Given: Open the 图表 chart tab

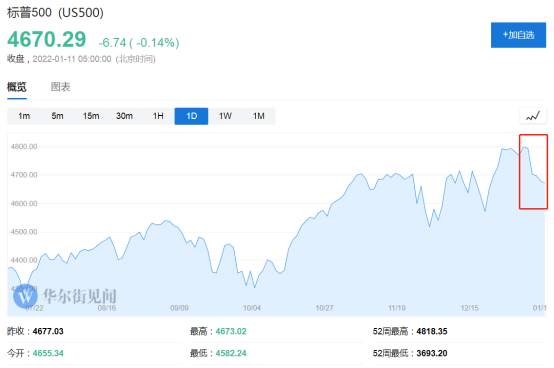Looking at the screenshot, I should click(60, 87).
